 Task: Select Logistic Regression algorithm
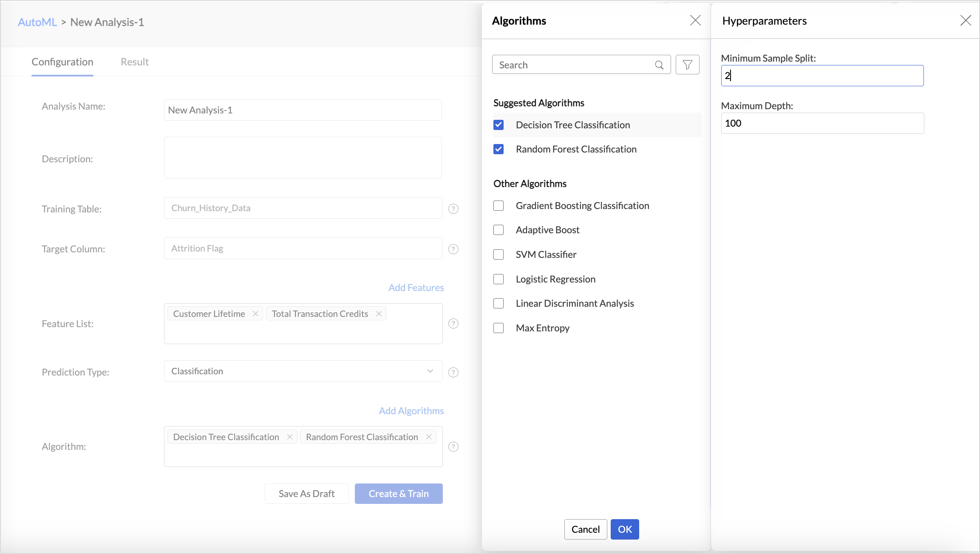click(498, 279)
